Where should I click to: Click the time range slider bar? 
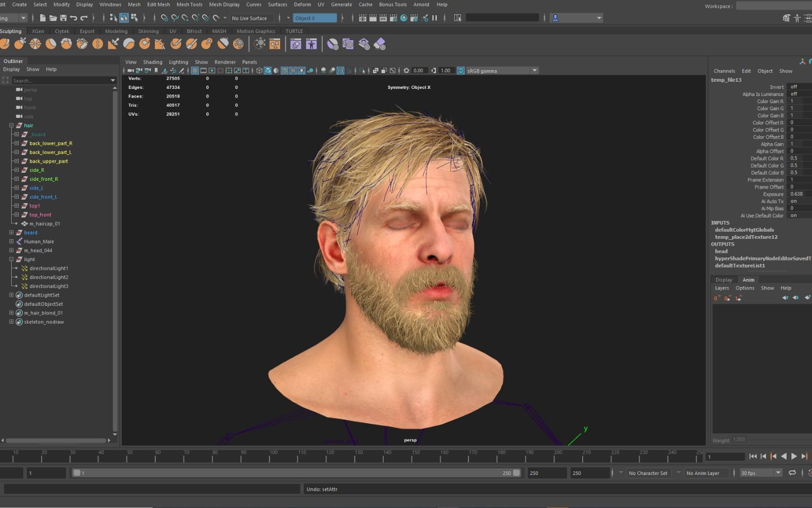[x=296, y=473]
